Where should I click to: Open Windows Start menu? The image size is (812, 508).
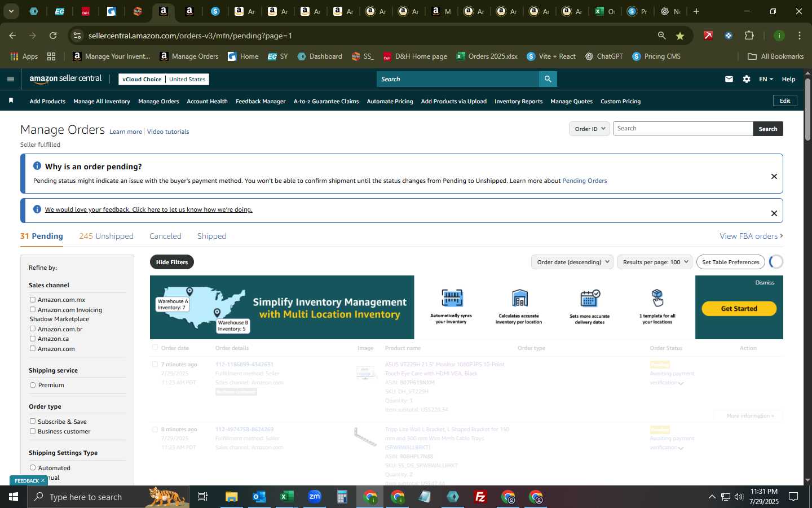coord(14,497)
